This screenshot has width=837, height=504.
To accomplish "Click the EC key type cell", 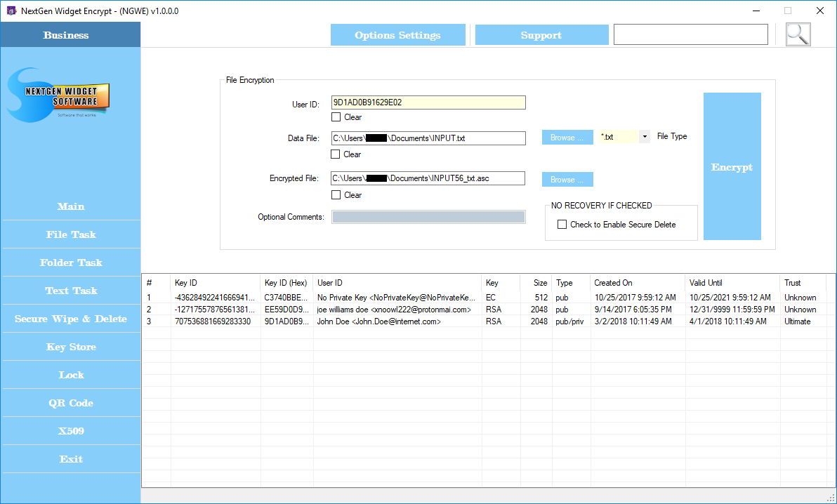I will pos(501,298).
